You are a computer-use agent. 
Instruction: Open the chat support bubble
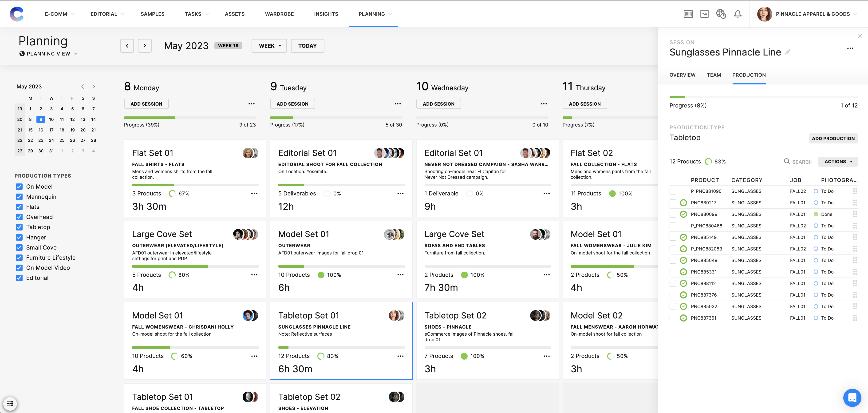[852, 397]
